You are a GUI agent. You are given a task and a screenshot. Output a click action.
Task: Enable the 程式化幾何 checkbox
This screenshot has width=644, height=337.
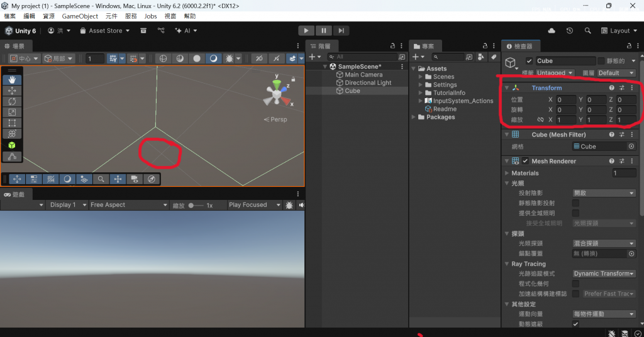576,284
